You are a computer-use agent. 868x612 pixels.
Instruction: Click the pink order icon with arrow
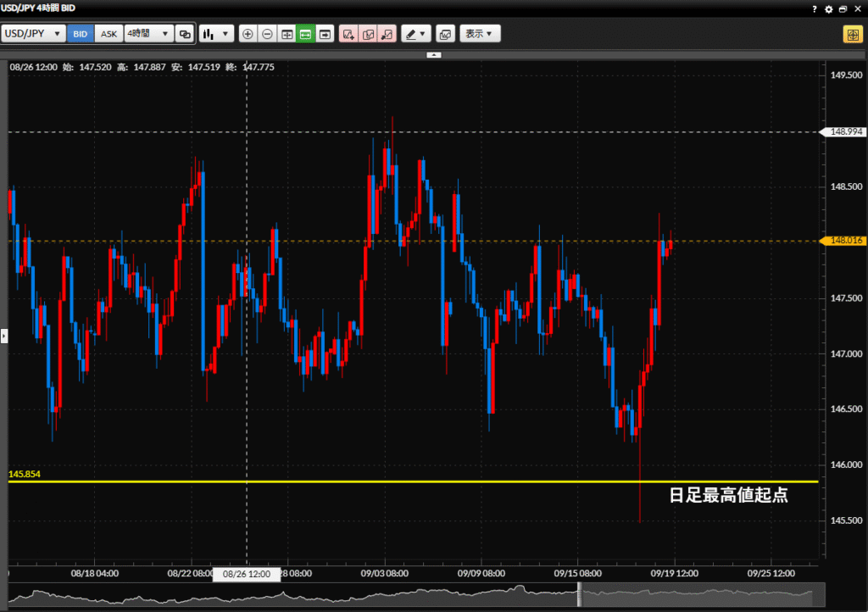point(387,34)
